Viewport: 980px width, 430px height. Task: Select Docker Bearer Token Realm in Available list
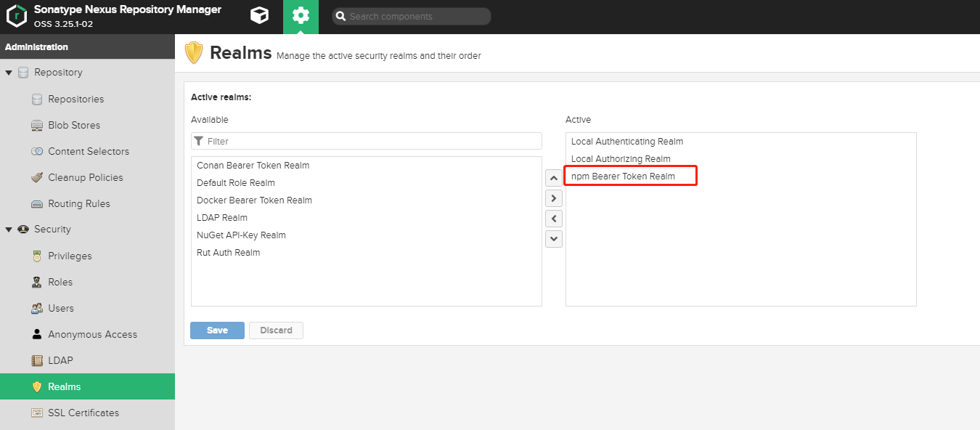click(x=254, y=200)
